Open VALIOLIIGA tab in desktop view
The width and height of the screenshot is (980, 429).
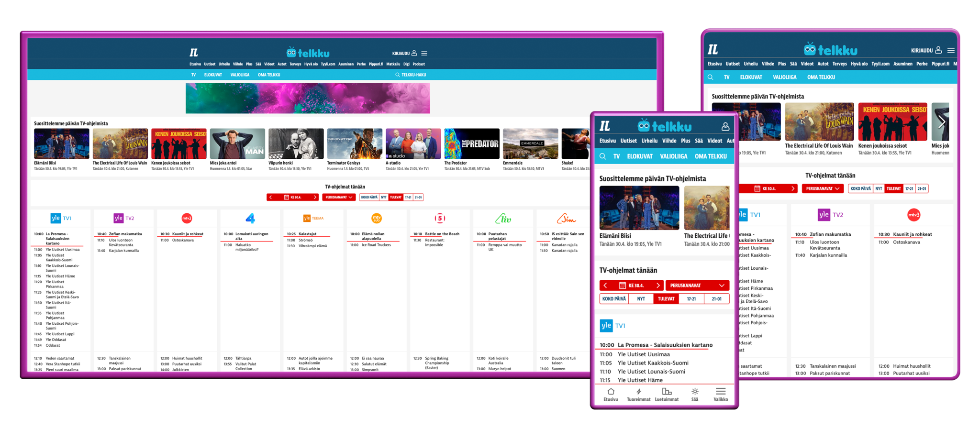(240, 75)
